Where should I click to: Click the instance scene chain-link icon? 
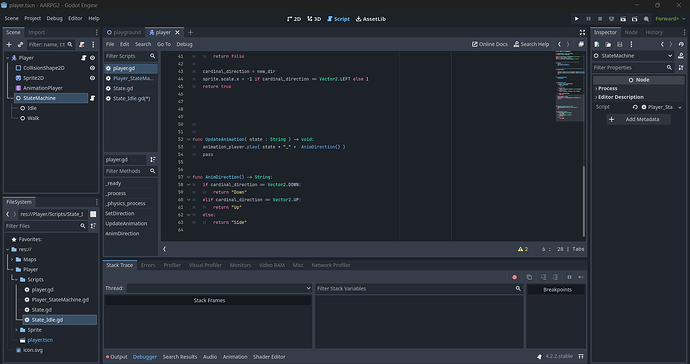point(20,44)
